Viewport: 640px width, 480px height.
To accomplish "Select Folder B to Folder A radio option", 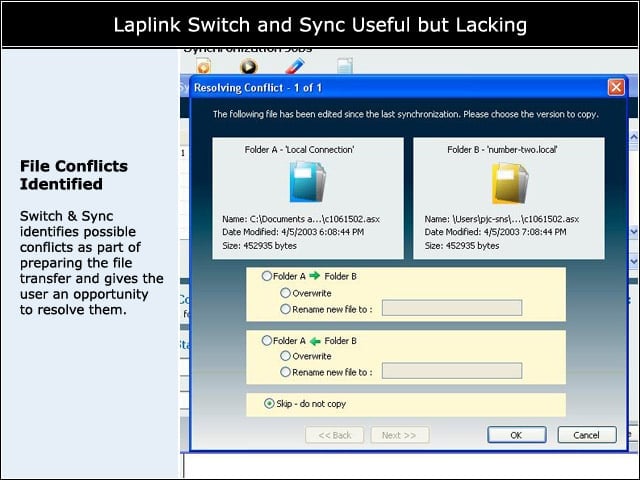I will [x=267, y=340].
